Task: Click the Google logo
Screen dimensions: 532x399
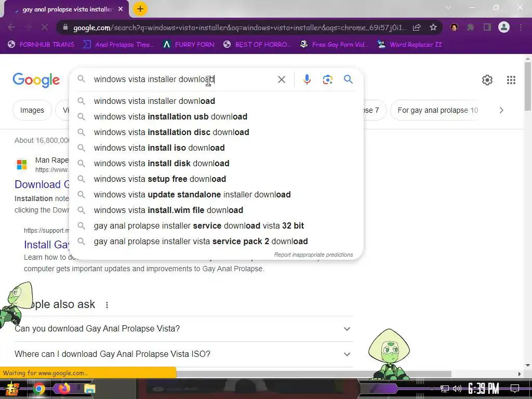Action: pyautogui.click(x=36, y=80)
